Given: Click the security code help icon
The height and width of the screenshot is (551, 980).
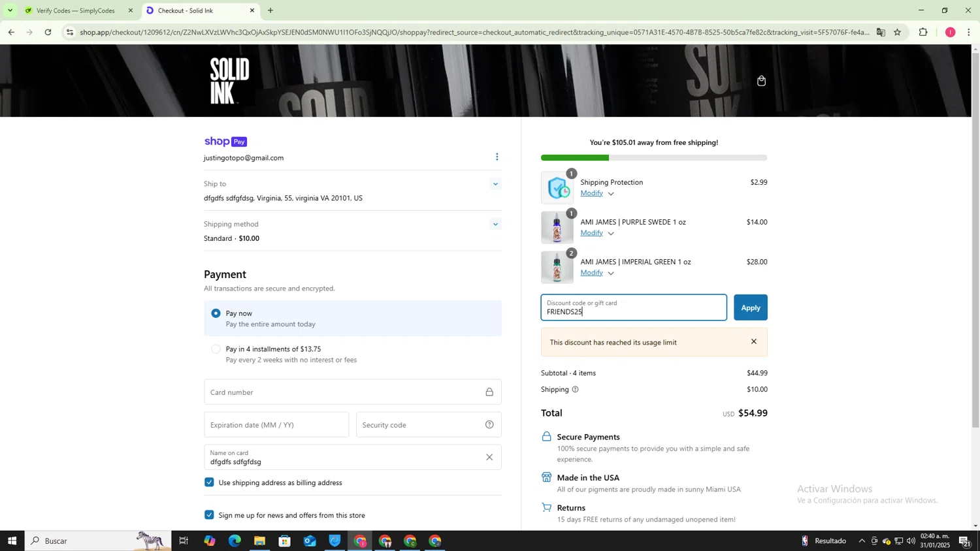Looking at the screenshot, I should coord(489,425).
